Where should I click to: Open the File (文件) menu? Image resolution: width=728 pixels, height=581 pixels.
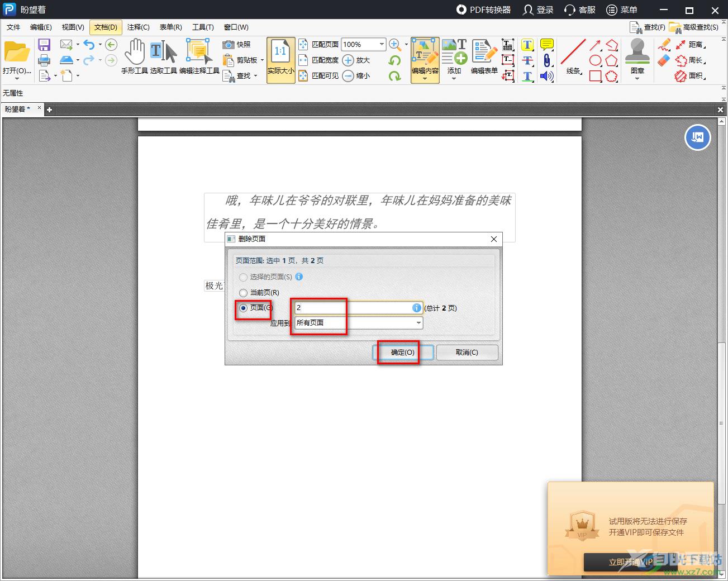13,27
